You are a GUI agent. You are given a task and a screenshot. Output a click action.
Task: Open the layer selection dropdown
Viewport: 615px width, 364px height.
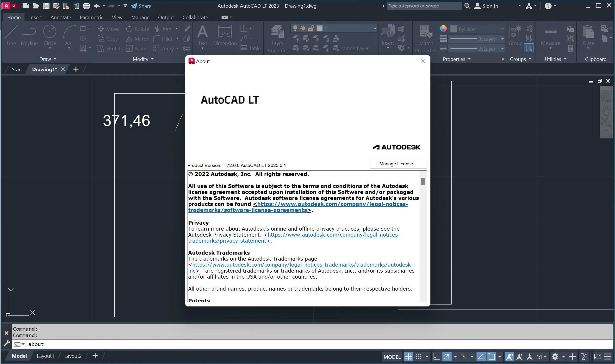tap(375, 29)
